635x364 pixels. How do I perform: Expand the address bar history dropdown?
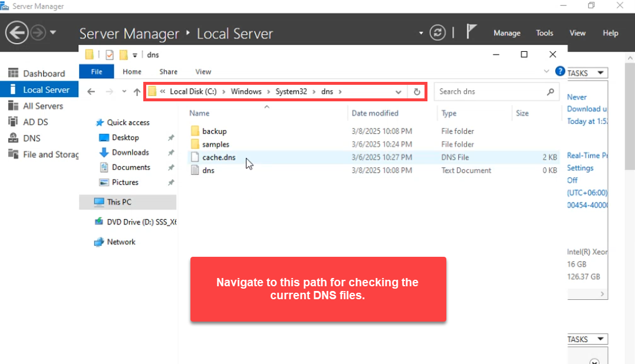(398, 92)
